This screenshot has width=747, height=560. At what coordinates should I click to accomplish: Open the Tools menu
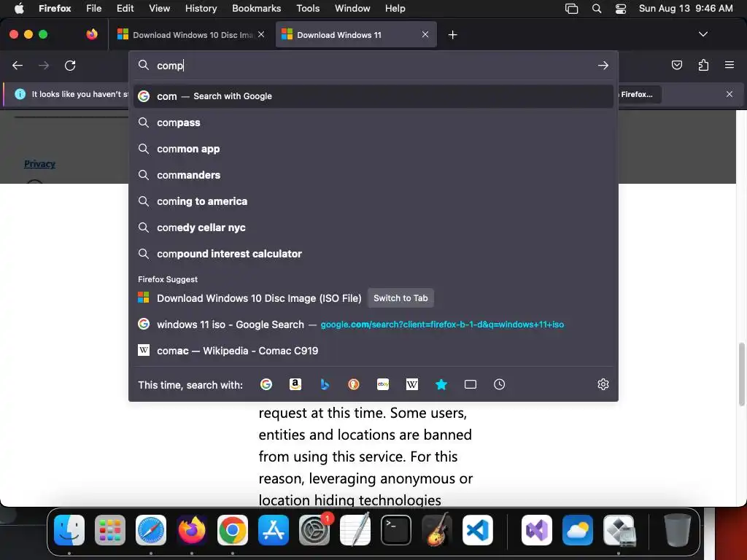click(x=308, y=8)
